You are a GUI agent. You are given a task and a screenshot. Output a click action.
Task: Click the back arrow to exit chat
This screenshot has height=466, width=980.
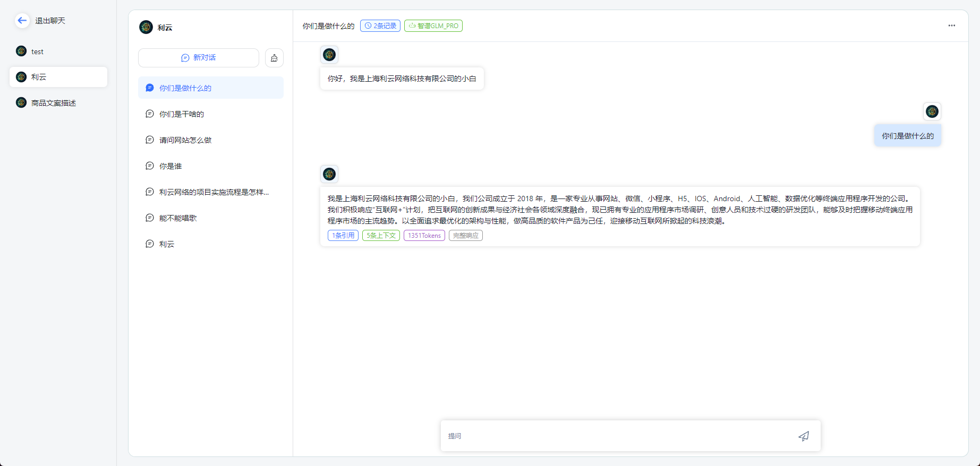(22, 21)
